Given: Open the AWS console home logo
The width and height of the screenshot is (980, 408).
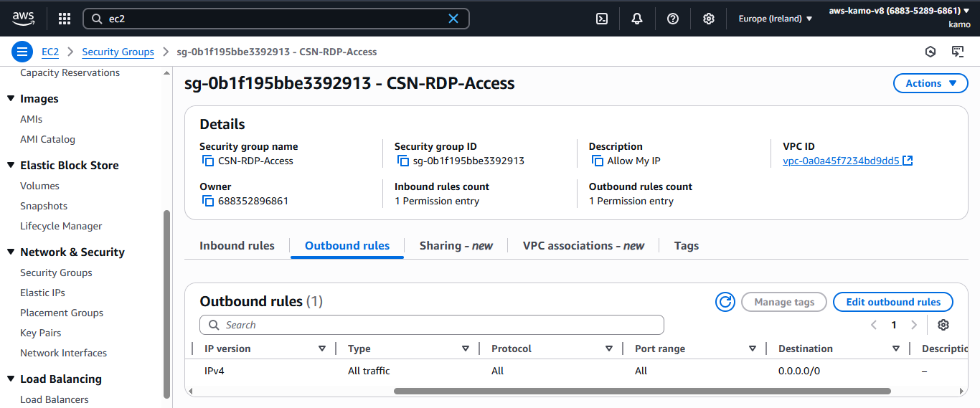Looking at the screenshot, I should coord(23,18).
